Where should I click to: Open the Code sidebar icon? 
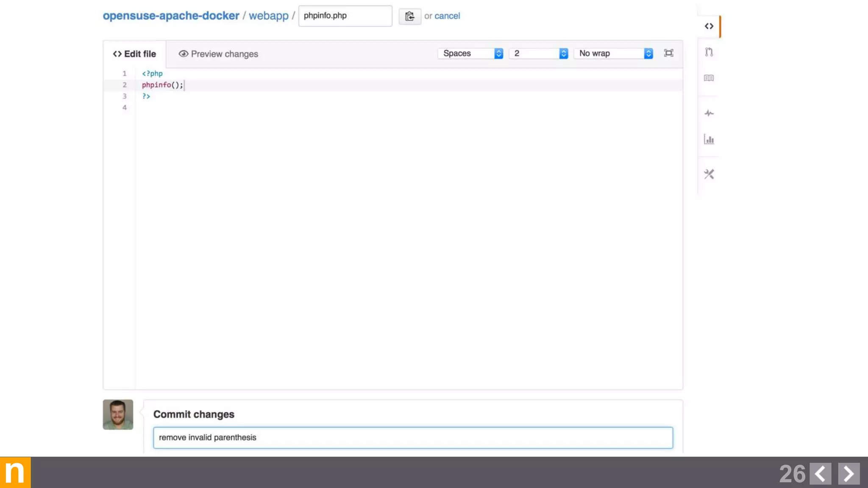click(709, 26)
